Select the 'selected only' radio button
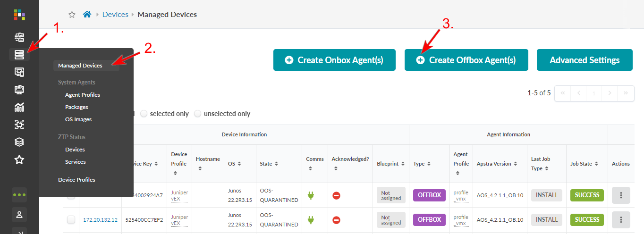This screenshot has height=234, width=644. coord(144,114)
